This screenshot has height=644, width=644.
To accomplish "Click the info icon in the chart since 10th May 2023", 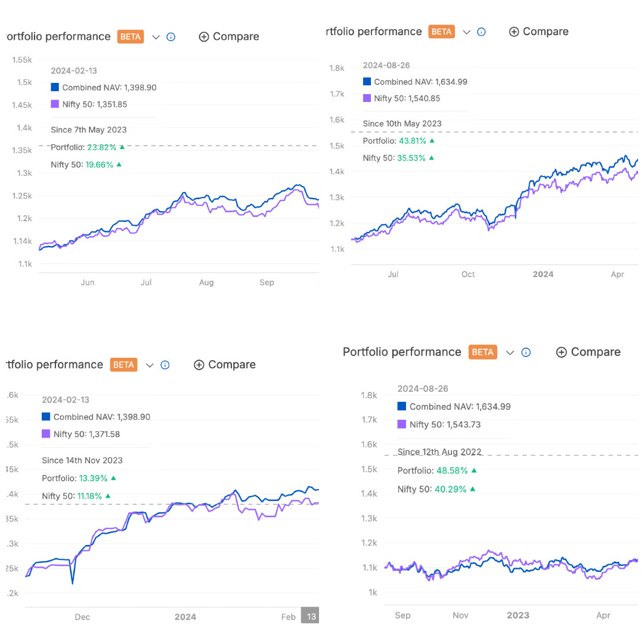I will (x=482, y=32).
